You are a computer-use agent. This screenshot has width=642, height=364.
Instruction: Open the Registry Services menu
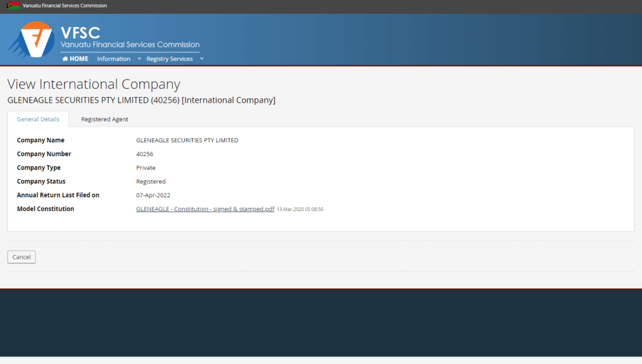point(169,59)
